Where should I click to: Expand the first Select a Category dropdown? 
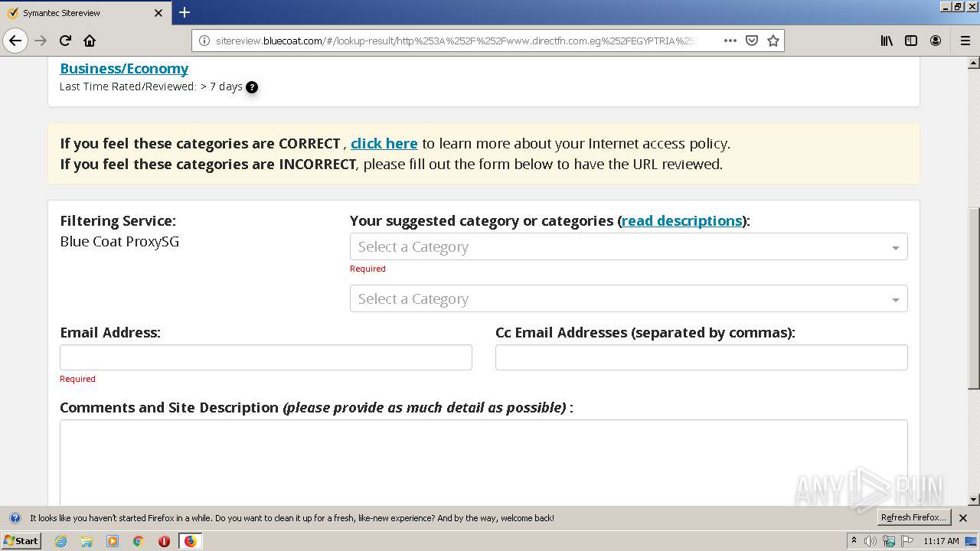coord(629,246)
